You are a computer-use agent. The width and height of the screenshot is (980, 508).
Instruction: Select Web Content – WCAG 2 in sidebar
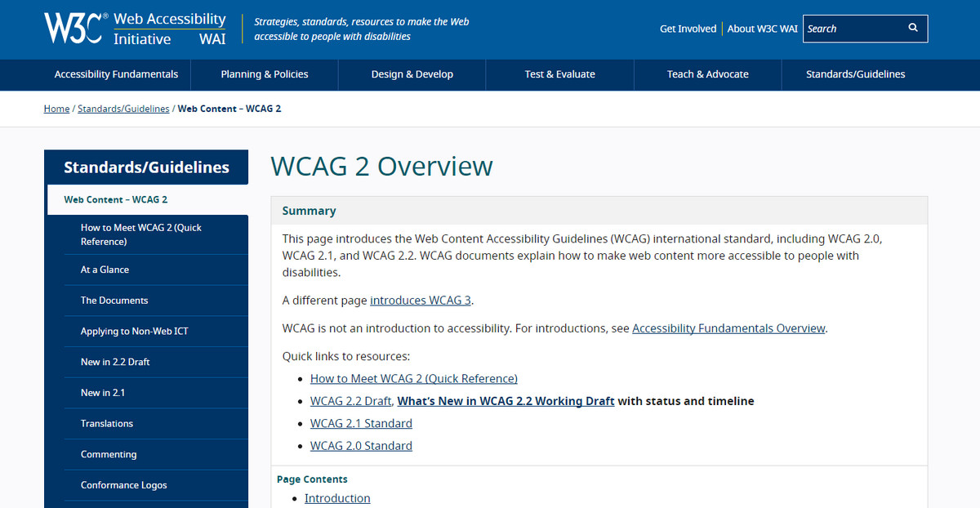tap(148, 199)
